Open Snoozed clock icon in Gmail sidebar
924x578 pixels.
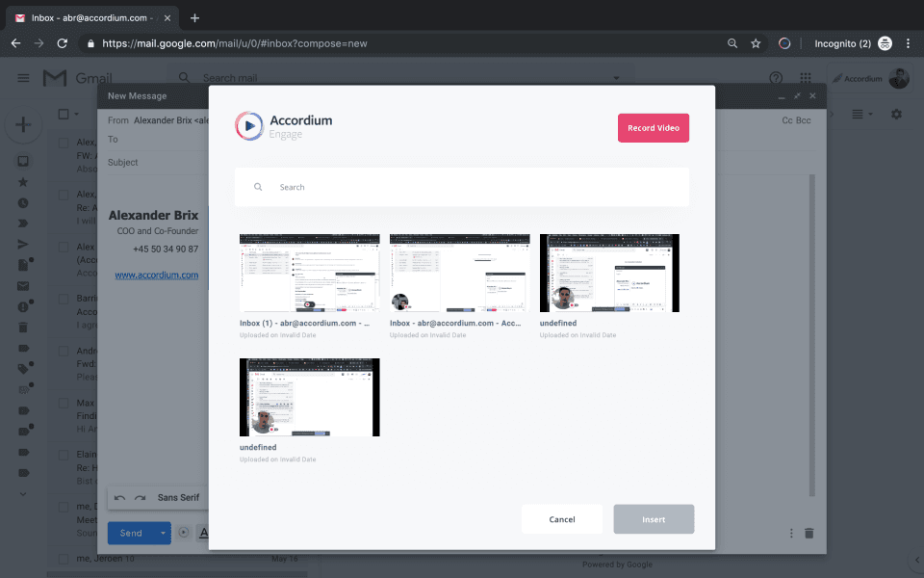[23, 203]
